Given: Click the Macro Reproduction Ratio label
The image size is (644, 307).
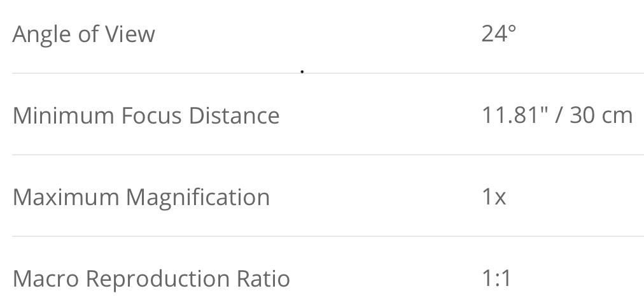Looking at the screenshot, I should coord(151,278).
